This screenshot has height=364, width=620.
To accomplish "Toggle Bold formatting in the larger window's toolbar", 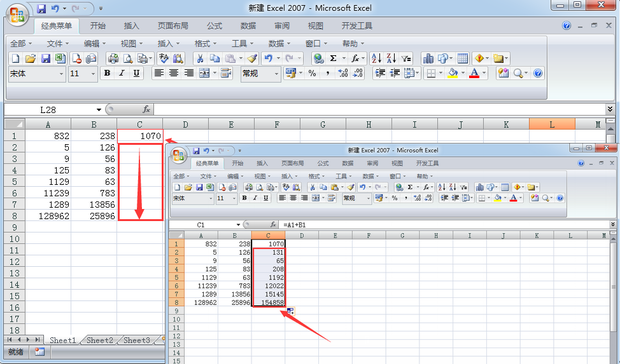I will point(107,73).
